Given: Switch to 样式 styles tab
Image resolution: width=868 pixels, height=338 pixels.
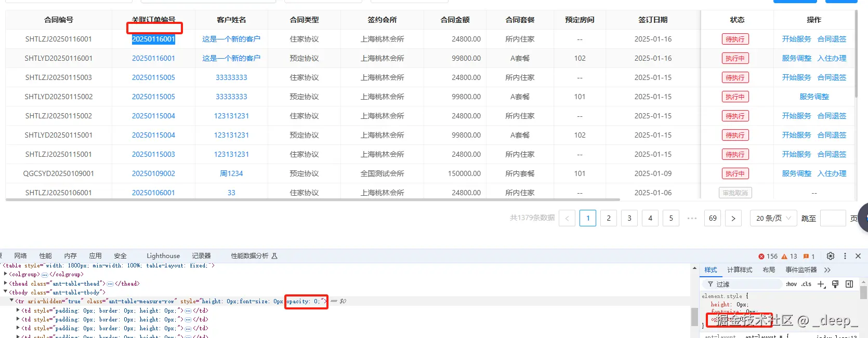Looking at the screenshot, I should tap(711, 270).
